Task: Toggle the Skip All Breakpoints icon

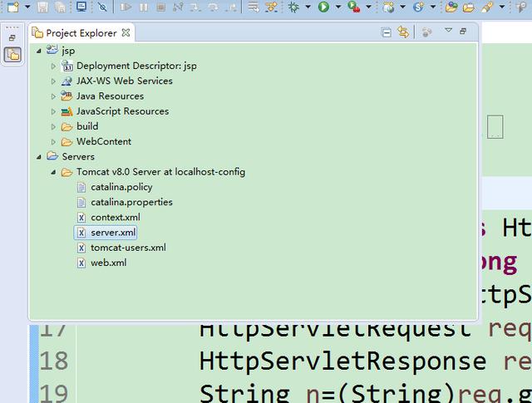Action: pyautogui.click(x=101, y=7)
